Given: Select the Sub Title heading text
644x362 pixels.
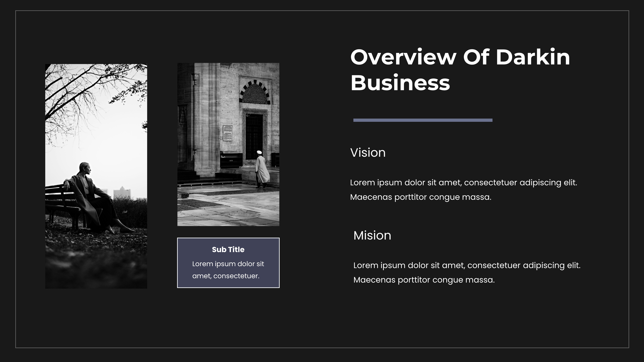Looking at the screenshot, I should [x=228, y=249].
